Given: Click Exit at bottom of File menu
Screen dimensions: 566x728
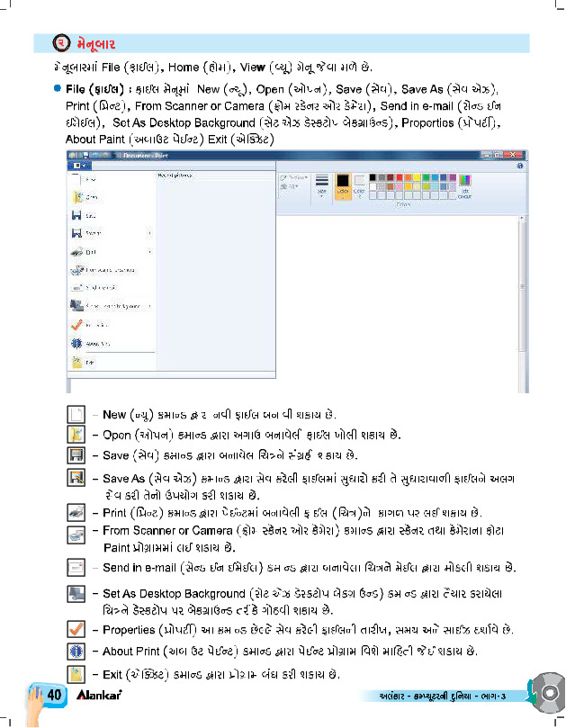Looking at the screenshot, I should pos(90,363).
